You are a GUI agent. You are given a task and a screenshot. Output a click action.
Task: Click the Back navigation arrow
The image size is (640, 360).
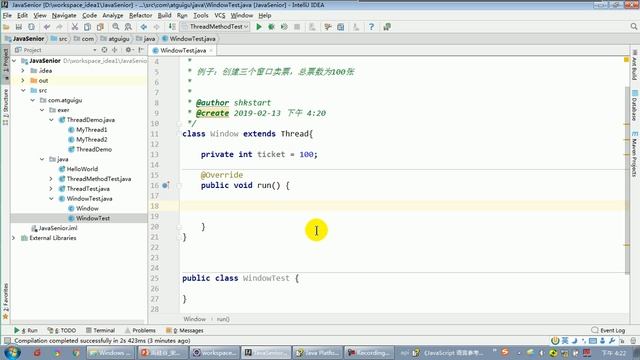[144, 27]
